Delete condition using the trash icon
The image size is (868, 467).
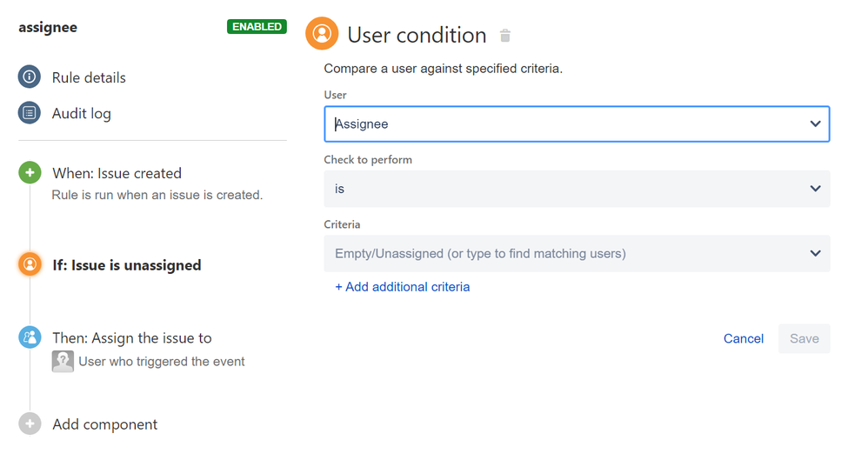pos(504,36)
